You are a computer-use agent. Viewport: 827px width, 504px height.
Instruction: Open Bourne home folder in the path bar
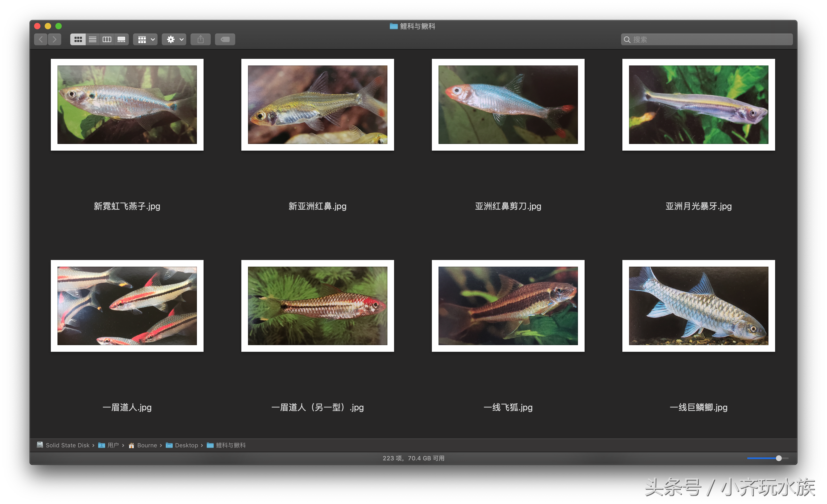tap(143, 445)
